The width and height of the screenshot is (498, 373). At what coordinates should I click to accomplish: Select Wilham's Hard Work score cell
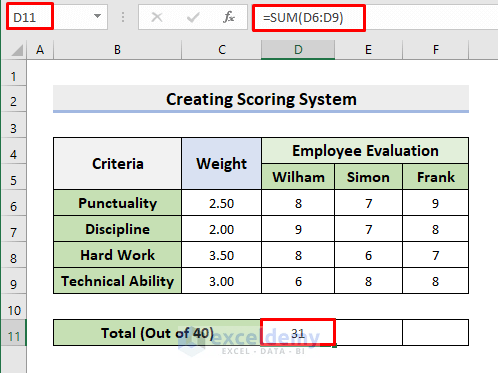[x=298, y=255]
